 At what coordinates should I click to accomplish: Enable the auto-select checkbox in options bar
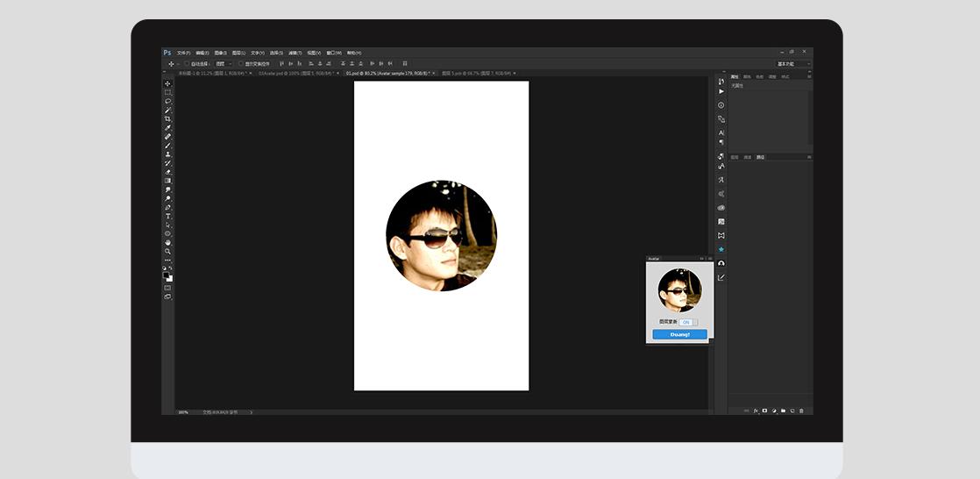click(x=187, y=64)
